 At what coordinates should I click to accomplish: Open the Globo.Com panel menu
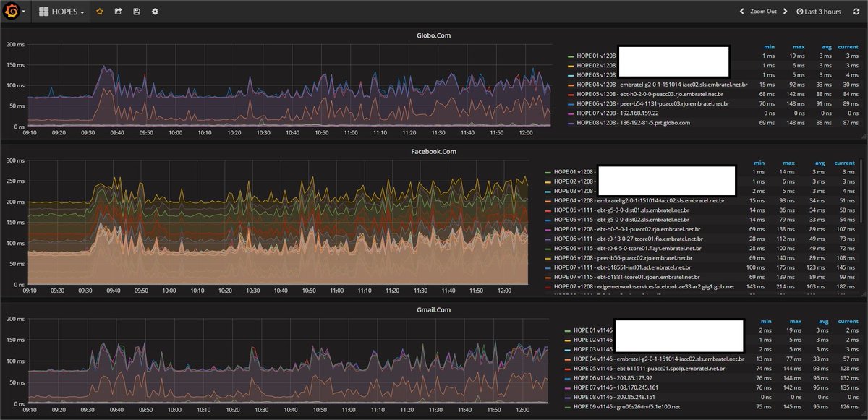tap(433, 35)
